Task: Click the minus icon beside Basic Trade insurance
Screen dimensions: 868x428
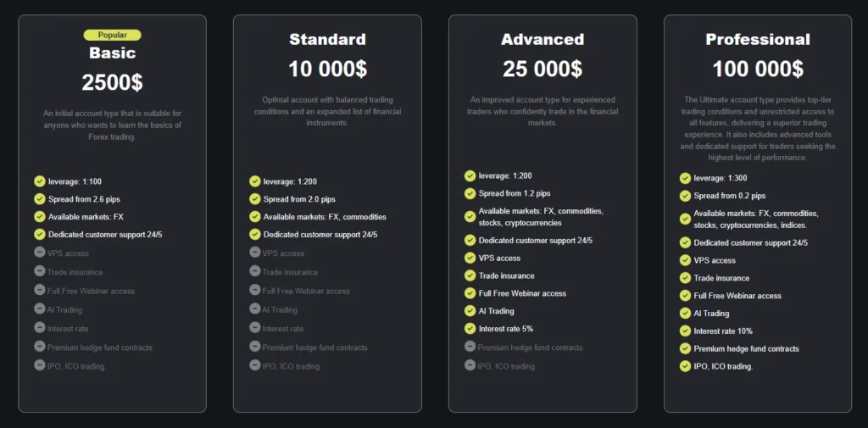Action: coord(40,271)
